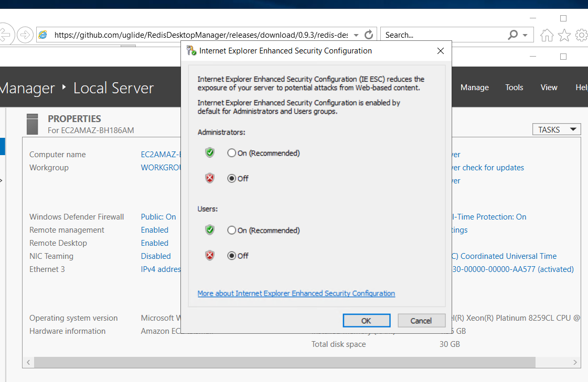Close the IE Enhanced Security Configuration dialog
The width and height of the screenshot is (588, 382).
click(x=441, y=51)
